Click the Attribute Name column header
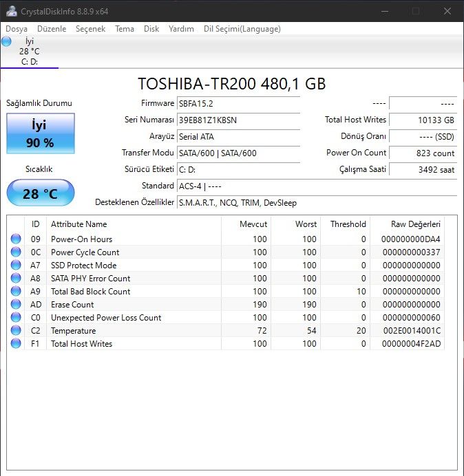This screenshot has height=476, width=464. tap(134, 224)
